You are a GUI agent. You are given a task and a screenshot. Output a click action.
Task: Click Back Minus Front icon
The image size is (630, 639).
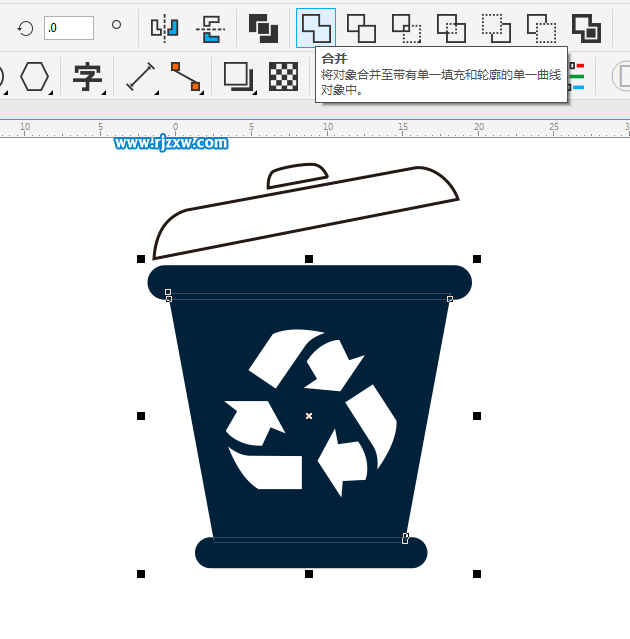(x=541, y=27)
